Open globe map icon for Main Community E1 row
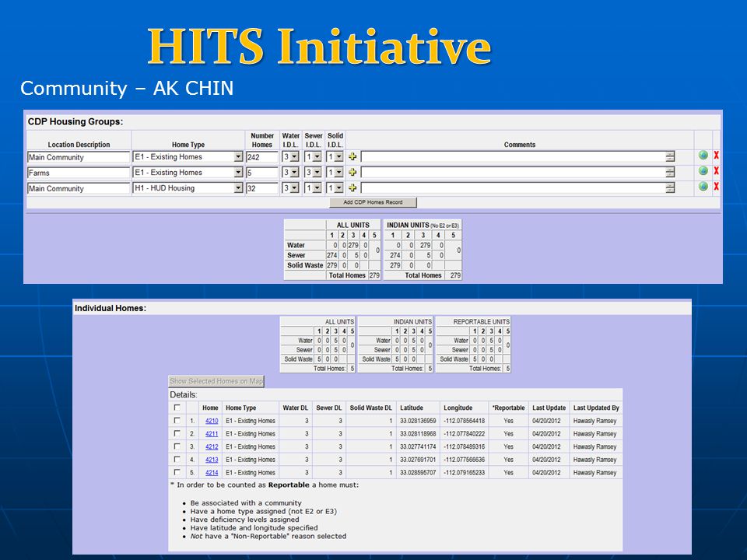The width and height of the screenshot is (747, 560). click(703, 155)
